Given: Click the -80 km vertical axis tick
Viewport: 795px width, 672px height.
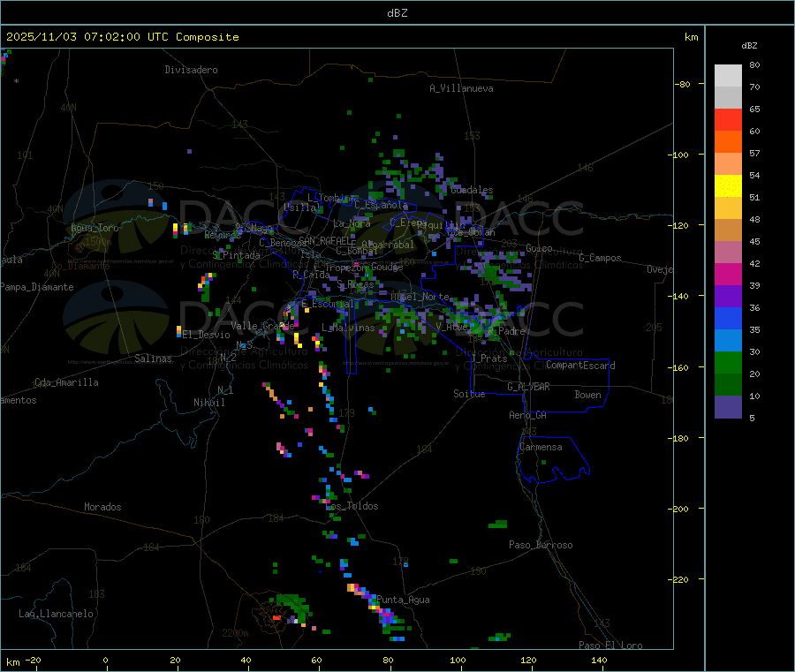Looking at the screenshot, I should pyautogui.click(x=682, y=84).
